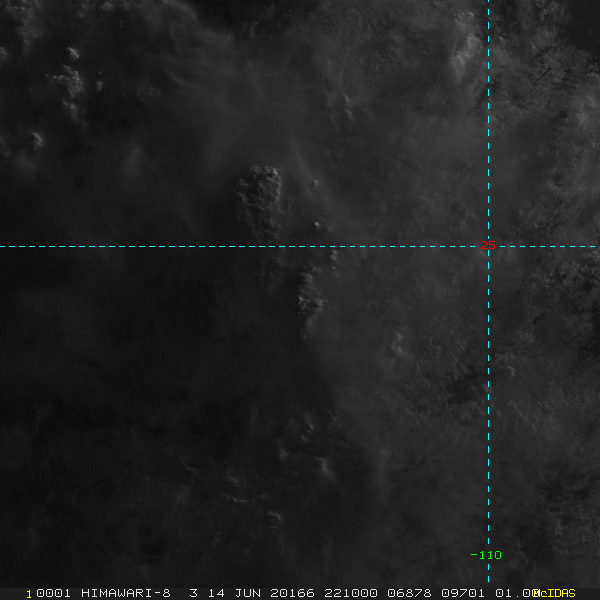Click the HIMAWARI-8 satellite name text
600x600 pixels.
coord(126,593)
